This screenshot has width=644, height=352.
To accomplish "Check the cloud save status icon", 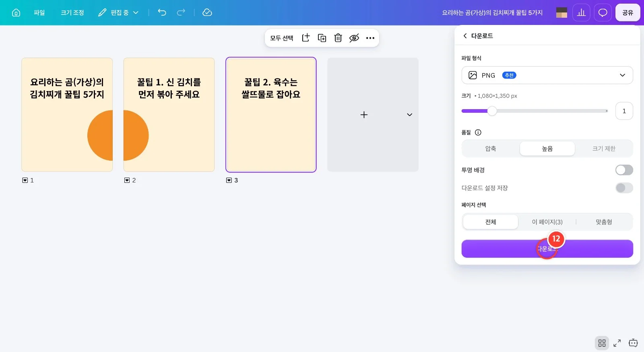I will tap(207, 12).
